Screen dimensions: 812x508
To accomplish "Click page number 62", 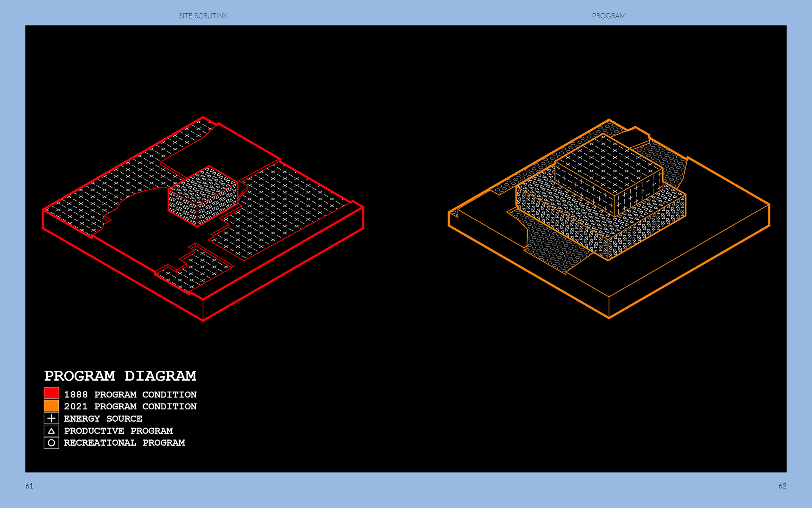I will (x=782, y=486).
